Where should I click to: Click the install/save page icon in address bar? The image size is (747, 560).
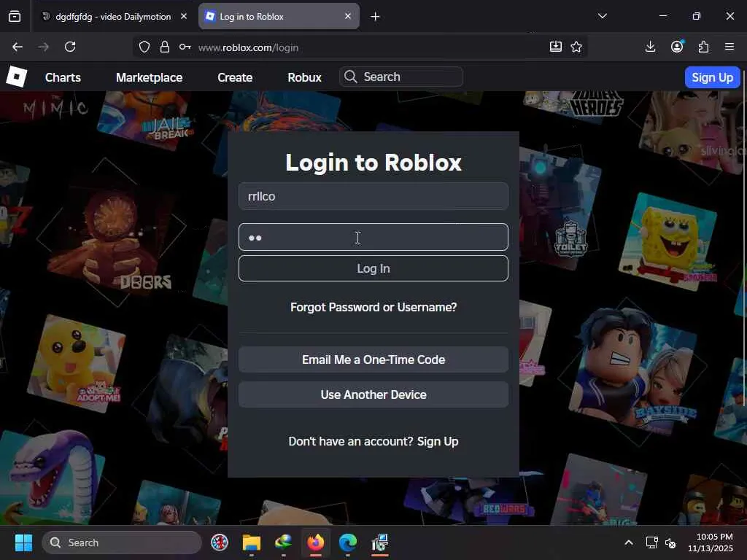pos(555,47)
